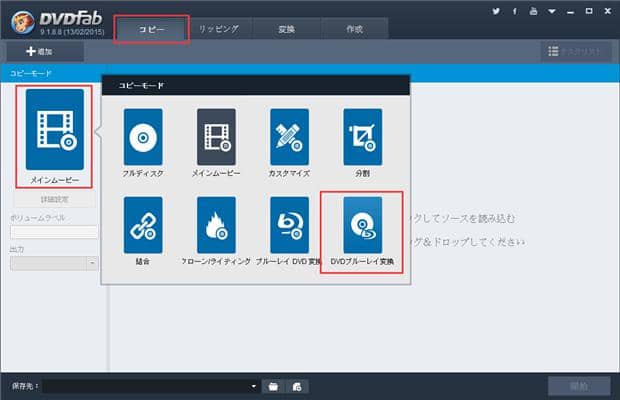
Task: Choose the 結合 (merge) copy mode
Action: coord(143,225)
